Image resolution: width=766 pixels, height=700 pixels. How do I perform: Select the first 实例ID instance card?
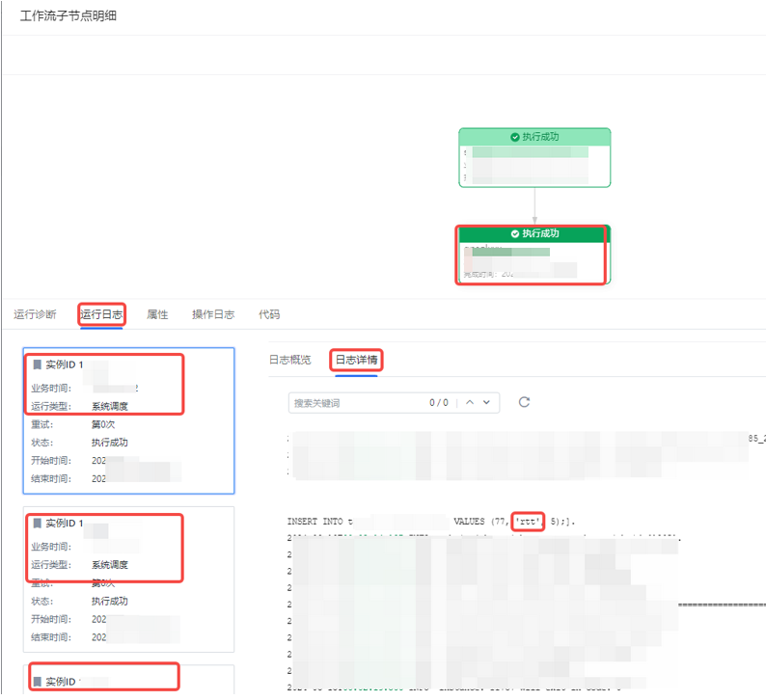click(x=128, y=420)
